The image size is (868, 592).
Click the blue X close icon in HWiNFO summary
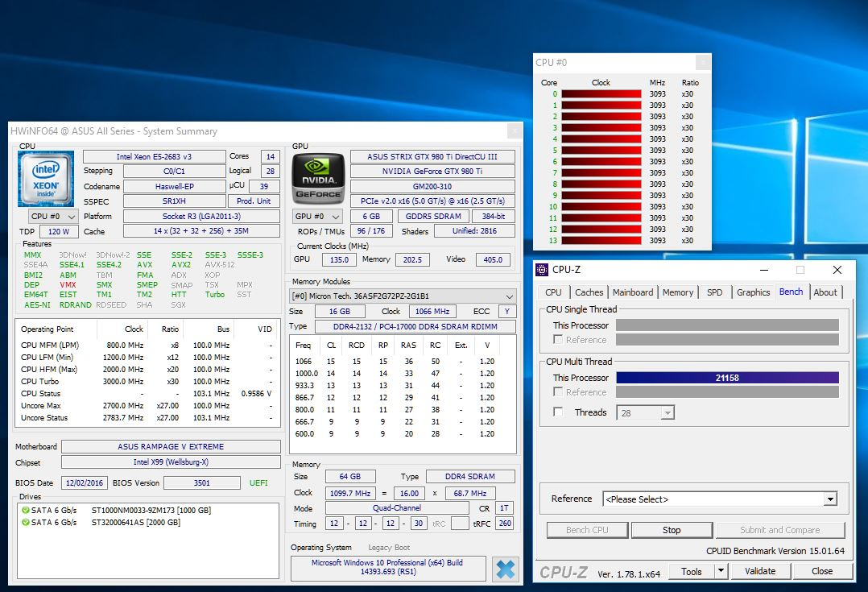point(505,569)
